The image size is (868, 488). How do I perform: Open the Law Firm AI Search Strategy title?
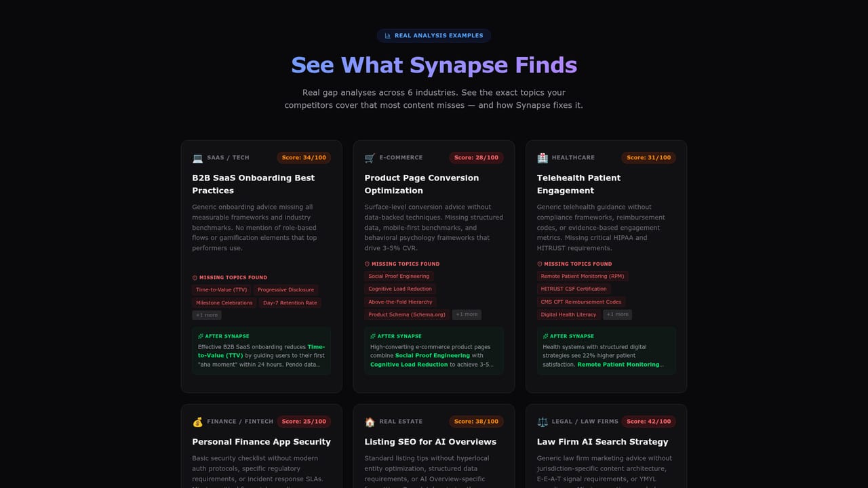tap(603, 442)
